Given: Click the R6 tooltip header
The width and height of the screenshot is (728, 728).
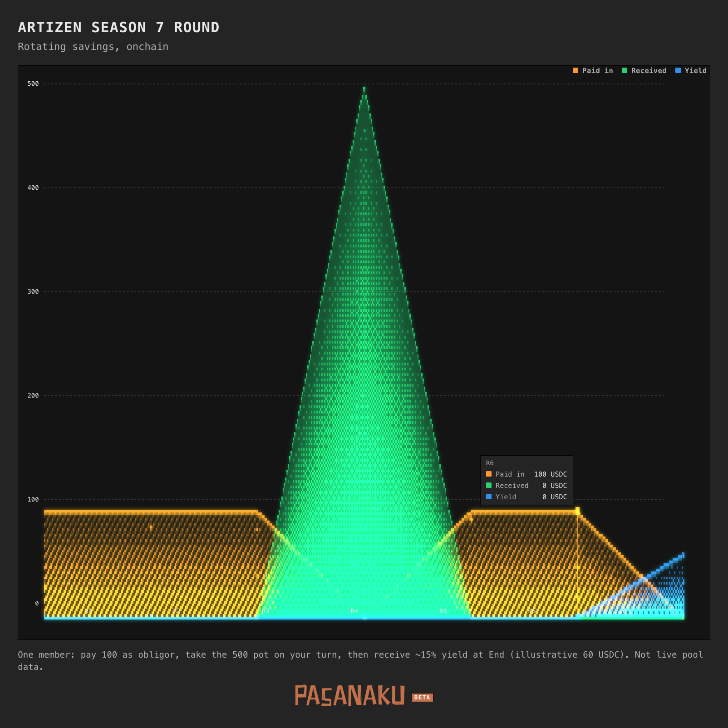Looking at the screenshot, I should pos(490,463).
